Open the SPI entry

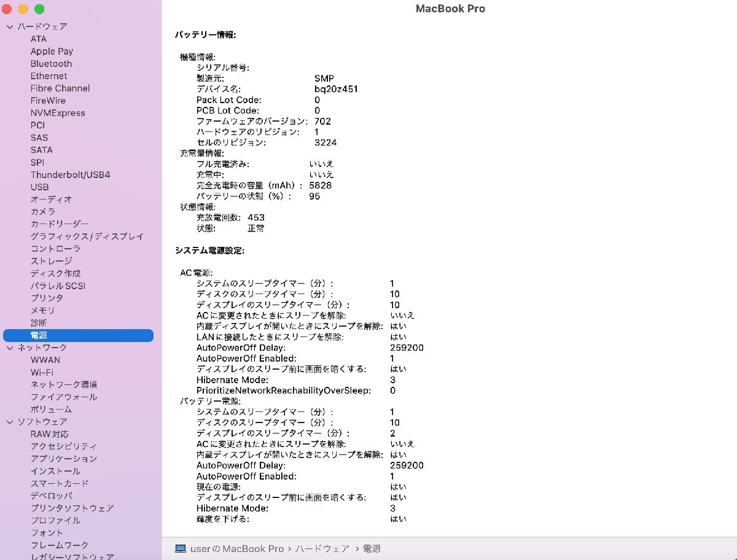pos(37,162)
